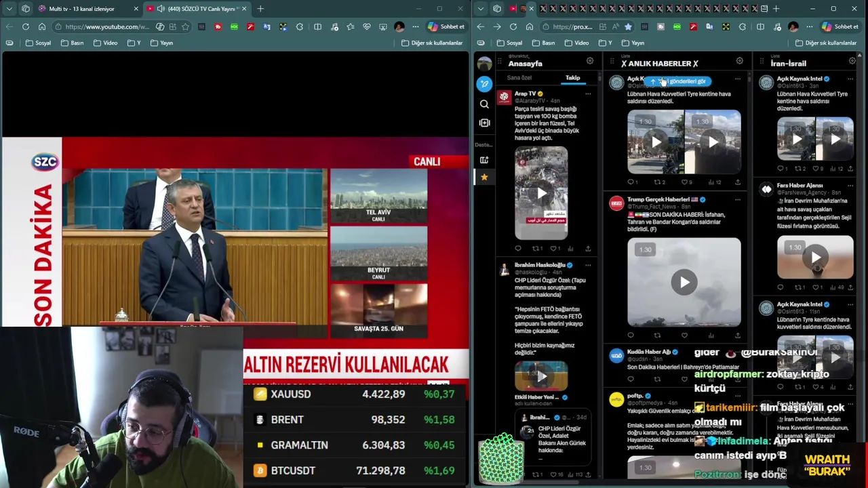Image resolution: width=868 pixels, height=488 pixels.
Task: Toggle the favorite star in the right address bar
Action: [x=628, y=26]
